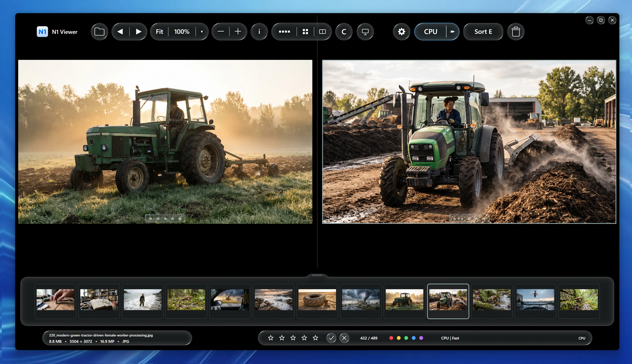Click the CPU mode button
The height and width of the screenshot is (364, 632).
(431, 32)
